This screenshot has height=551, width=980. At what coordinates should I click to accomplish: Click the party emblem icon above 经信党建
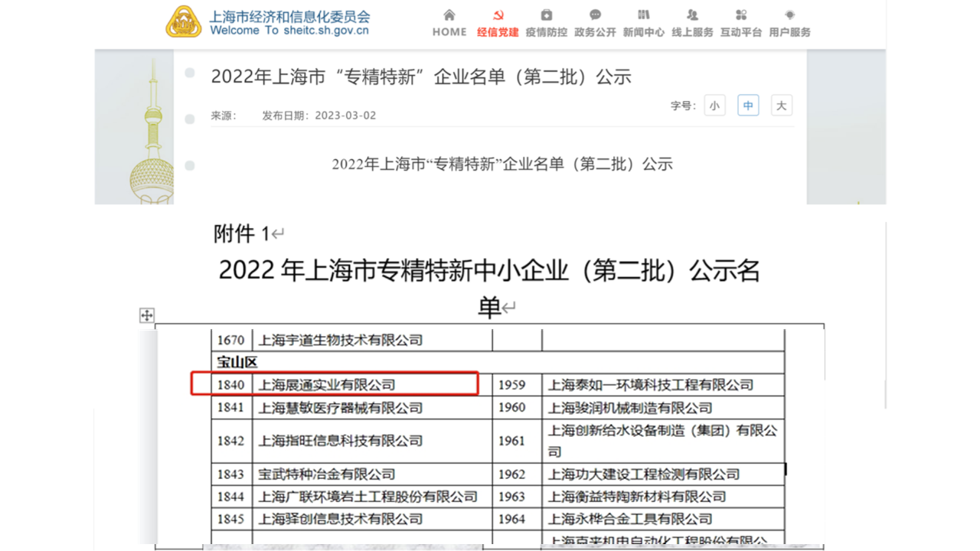coord(498,15)
